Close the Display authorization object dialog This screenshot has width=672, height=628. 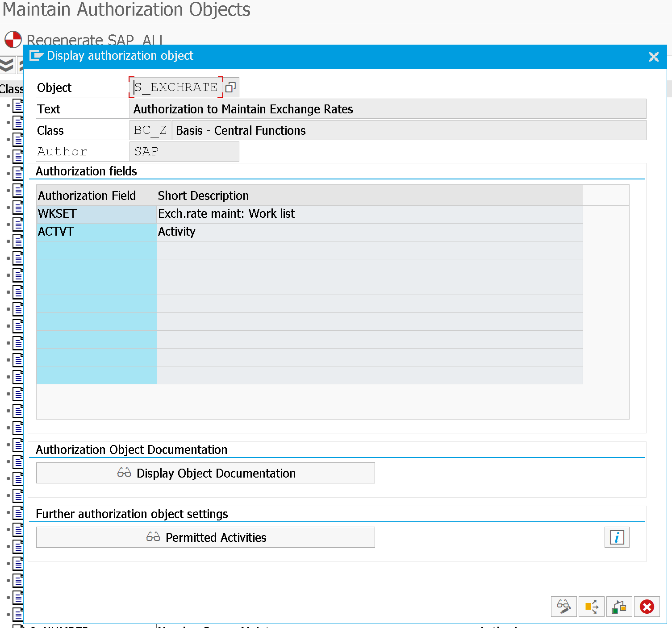pos(654,57)
